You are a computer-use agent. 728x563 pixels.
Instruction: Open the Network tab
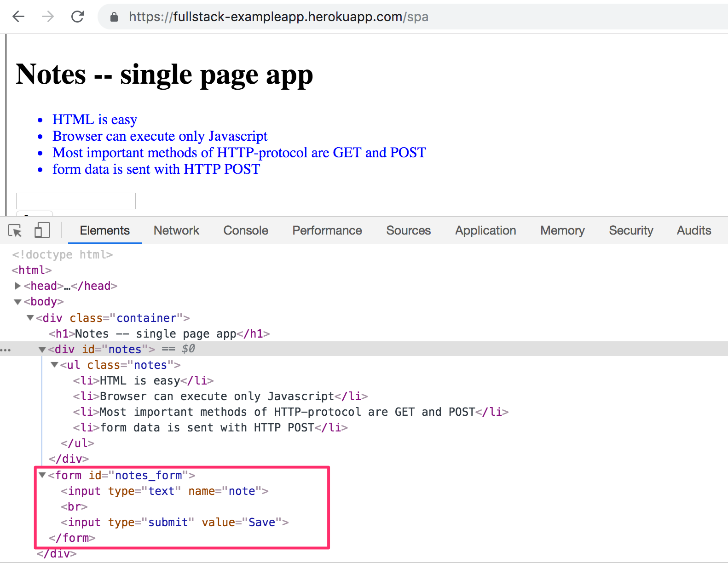point(176,230)
